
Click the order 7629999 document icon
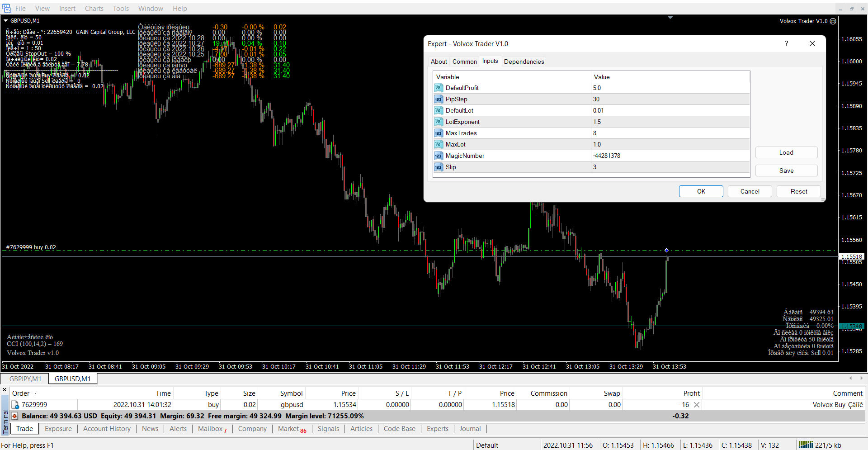pyautogui.click(x=15, y=405)
